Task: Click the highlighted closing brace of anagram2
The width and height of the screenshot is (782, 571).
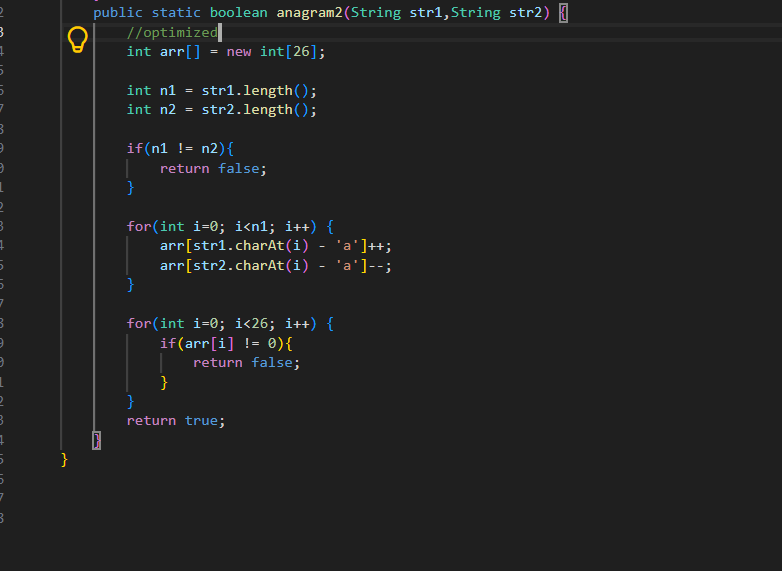Action: tap(97, 440)
